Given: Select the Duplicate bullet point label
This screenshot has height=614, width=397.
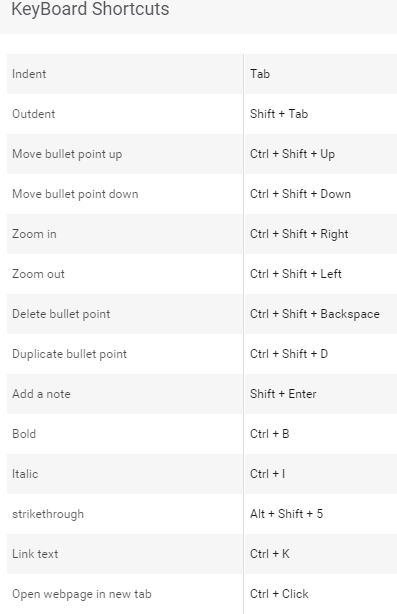Looking at the screenshot, I should click(x=69, y=354).
